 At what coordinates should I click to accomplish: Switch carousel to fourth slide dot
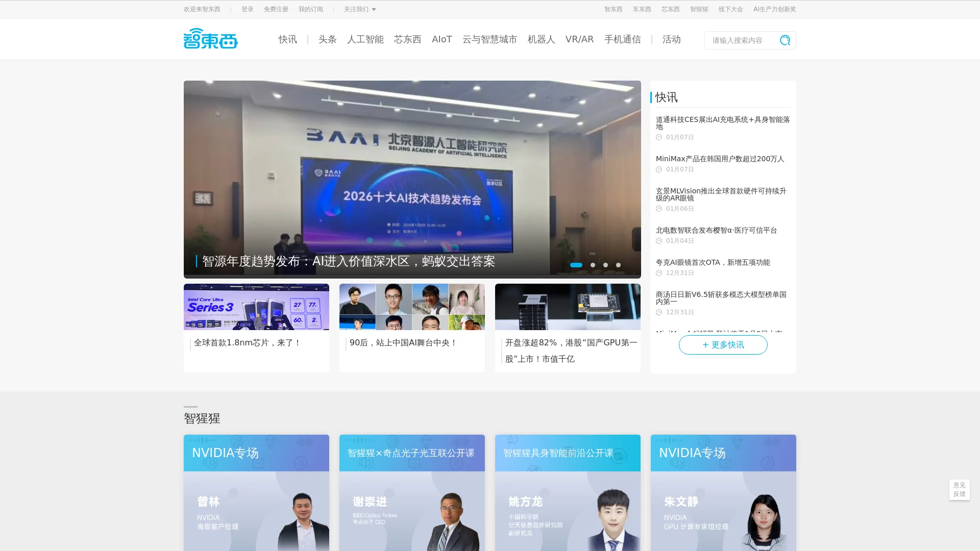click(x=618, y=265)
